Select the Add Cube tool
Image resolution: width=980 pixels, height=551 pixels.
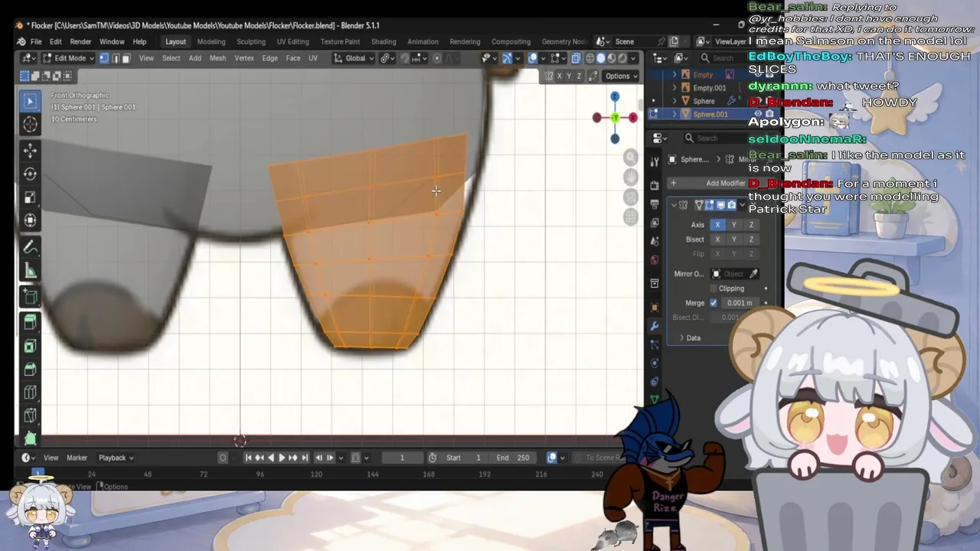coord(31,297)
